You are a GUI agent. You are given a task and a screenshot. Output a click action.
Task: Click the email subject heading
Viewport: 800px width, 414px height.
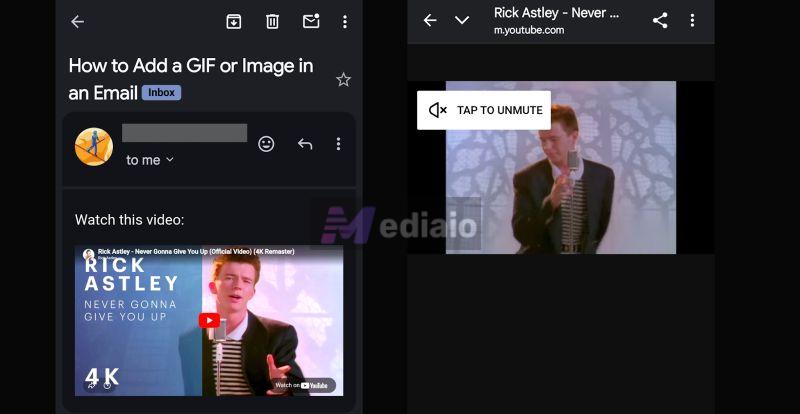(x=191, y=79)
